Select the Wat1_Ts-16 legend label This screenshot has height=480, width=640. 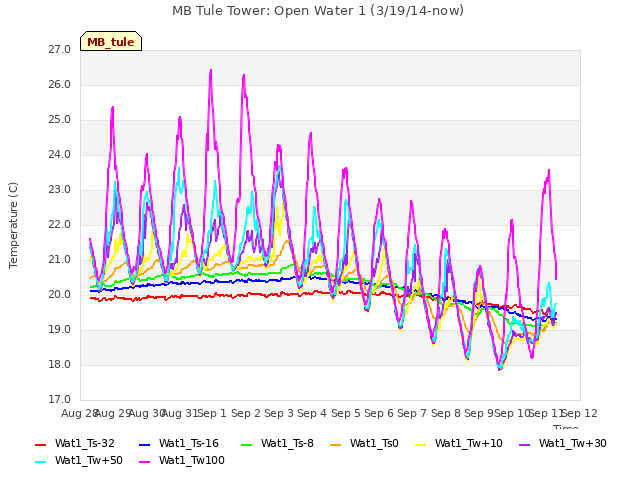click(189, 443)
